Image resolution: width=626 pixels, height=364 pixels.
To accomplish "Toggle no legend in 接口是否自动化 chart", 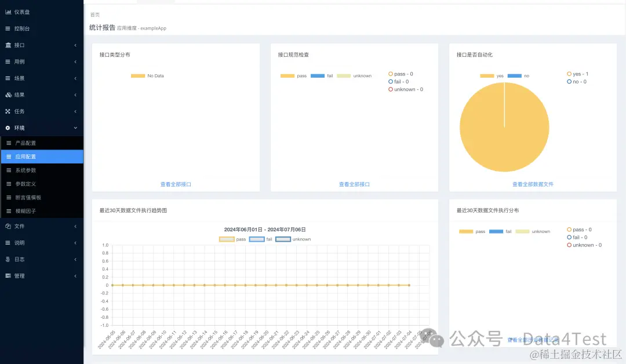I will (x=519, y=76).
